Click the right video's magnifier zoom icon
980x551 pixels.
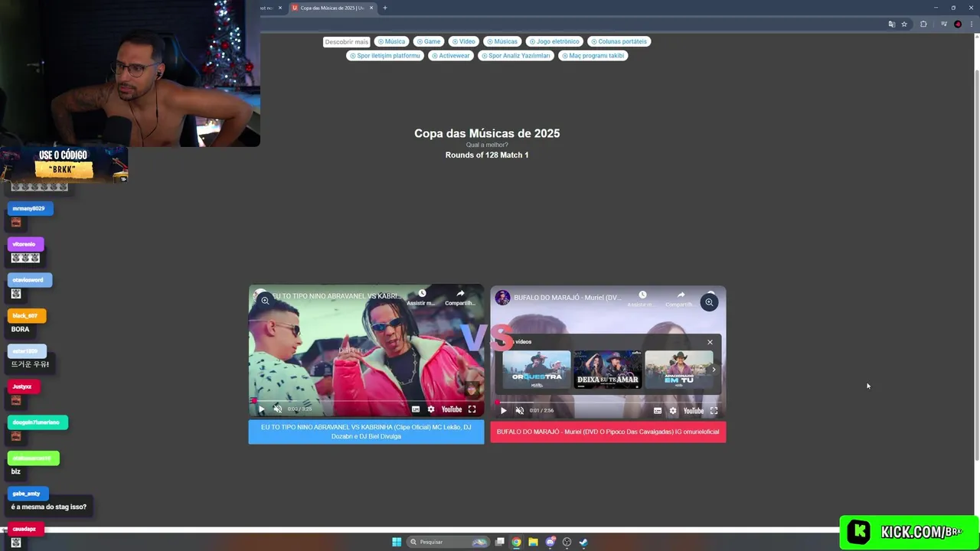pos(709,302)
